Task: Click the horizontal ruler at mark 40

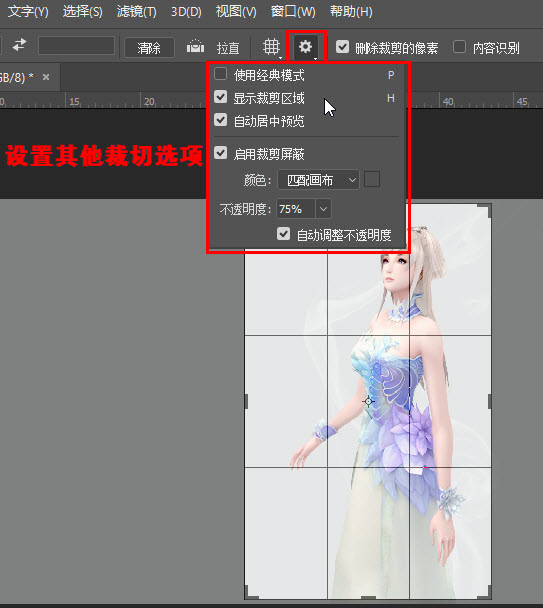Action: tap(448, 102)
